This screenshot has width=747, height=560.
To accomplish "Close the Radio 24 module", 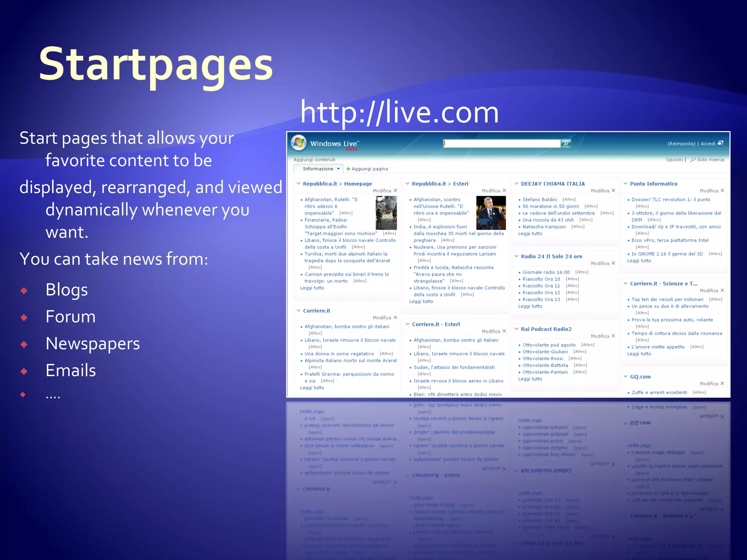I will pos(614,263).
